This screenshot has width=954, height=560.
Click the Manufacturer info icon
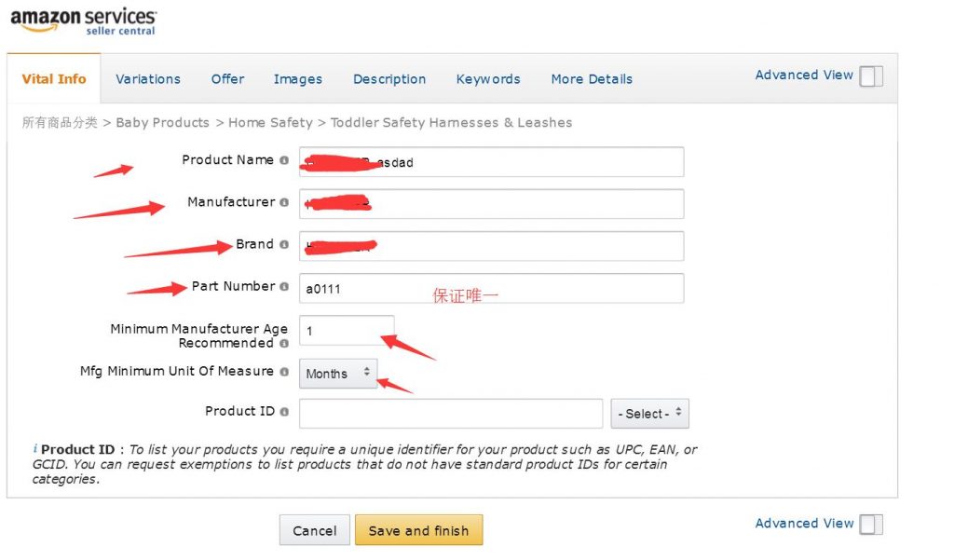tap(284, 202)
